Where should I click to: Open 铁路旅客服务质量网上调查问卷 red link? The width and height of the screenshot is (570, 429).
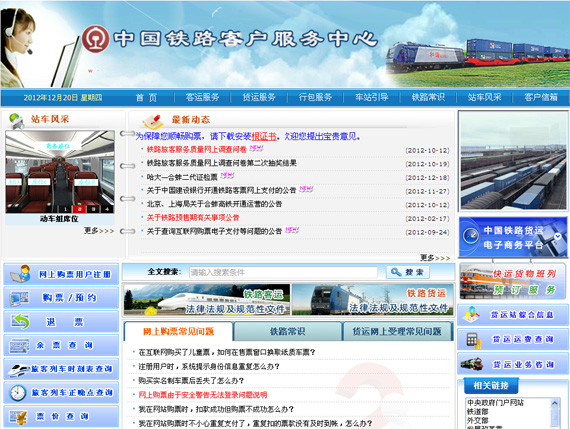pos(197,149)
